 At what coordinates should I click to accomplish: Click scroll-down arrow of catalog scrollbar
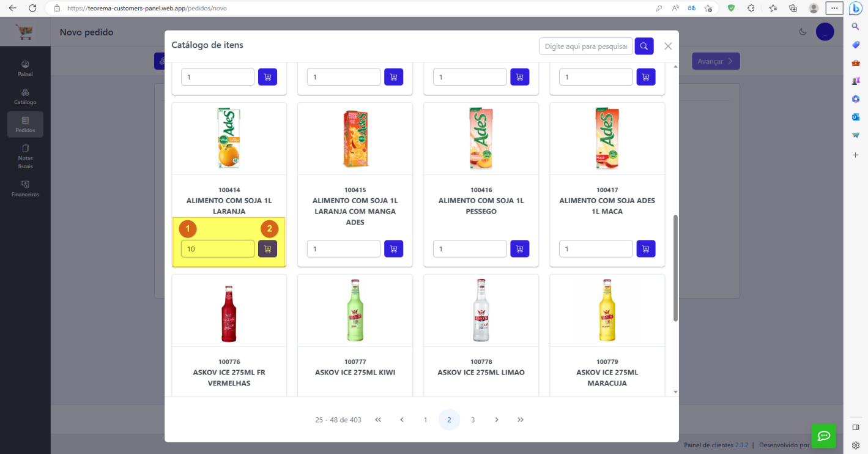tap(675, 392)
